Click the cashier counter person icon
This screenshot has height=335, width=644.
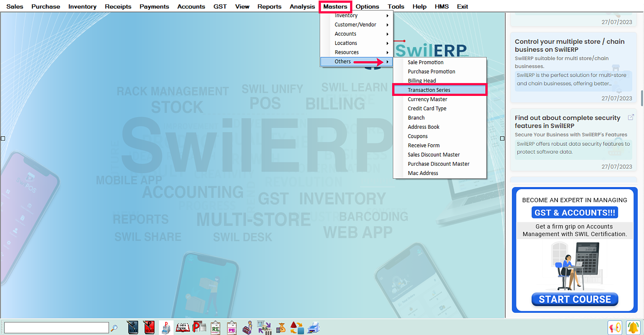(x=248, y=328)
